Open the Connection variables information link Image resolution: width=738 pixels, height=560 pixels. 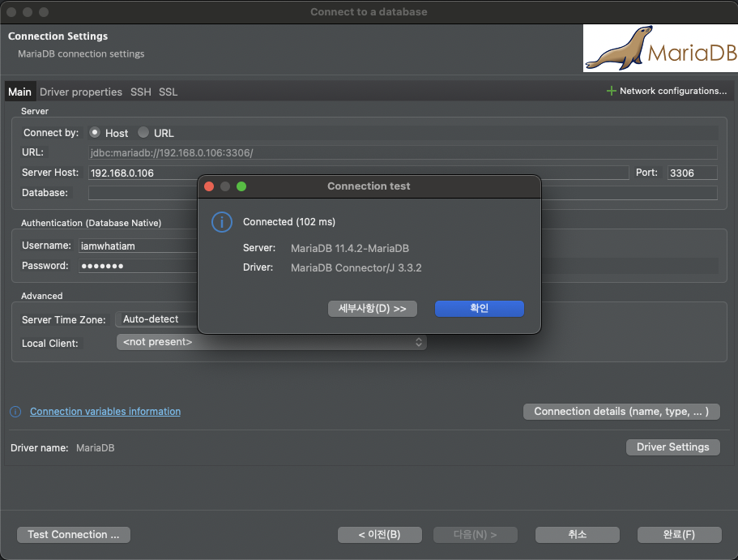point(105,411)
